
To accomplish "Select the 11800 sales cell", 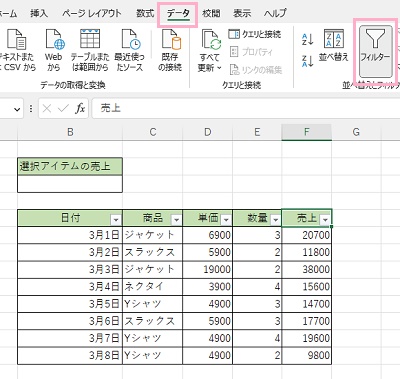I will pyautogui.click(x=307, y=252).
